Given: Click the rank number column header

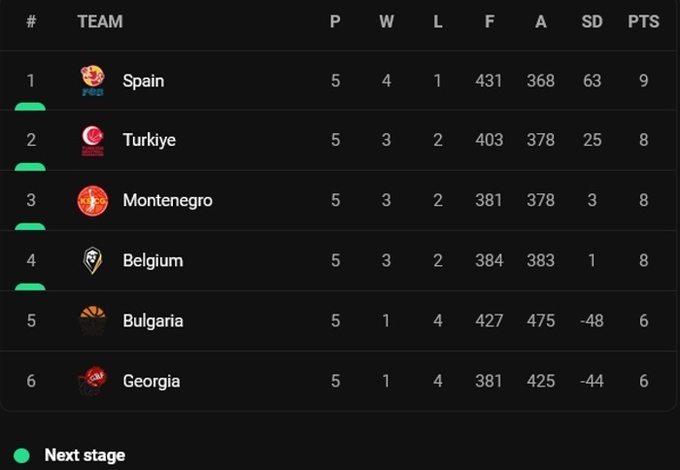Looking at the screenshot, I should click(x=31, y=21).
